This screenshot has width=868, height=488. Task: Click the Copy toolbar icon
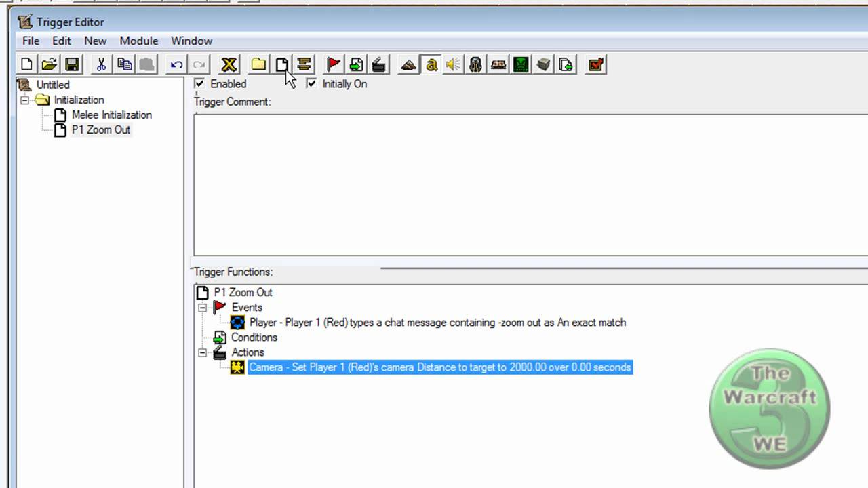[124, 64]
